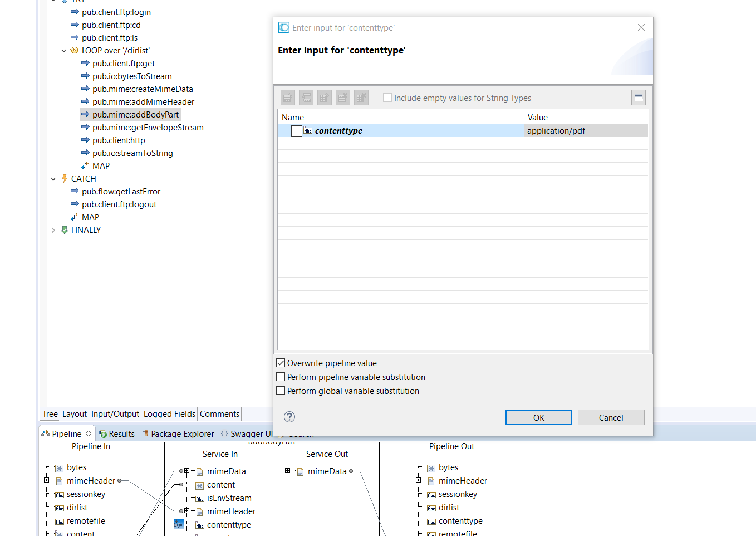Select the pub.flow:getLastError step
This screenshot has width=756, height=536.
(121, 192)
